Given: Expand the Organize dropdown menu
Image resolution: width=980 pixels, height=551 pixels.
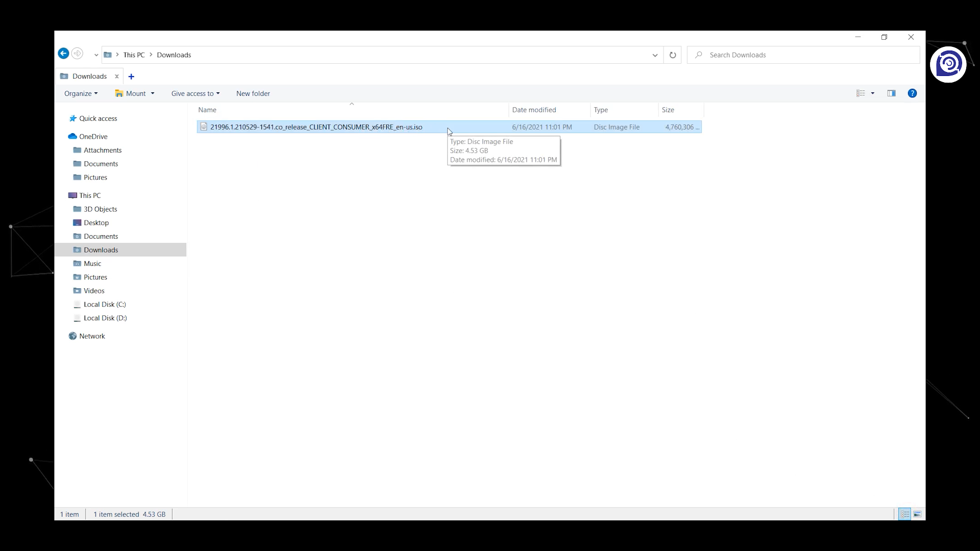Looking at the screenshot, I should coord(81,93).
